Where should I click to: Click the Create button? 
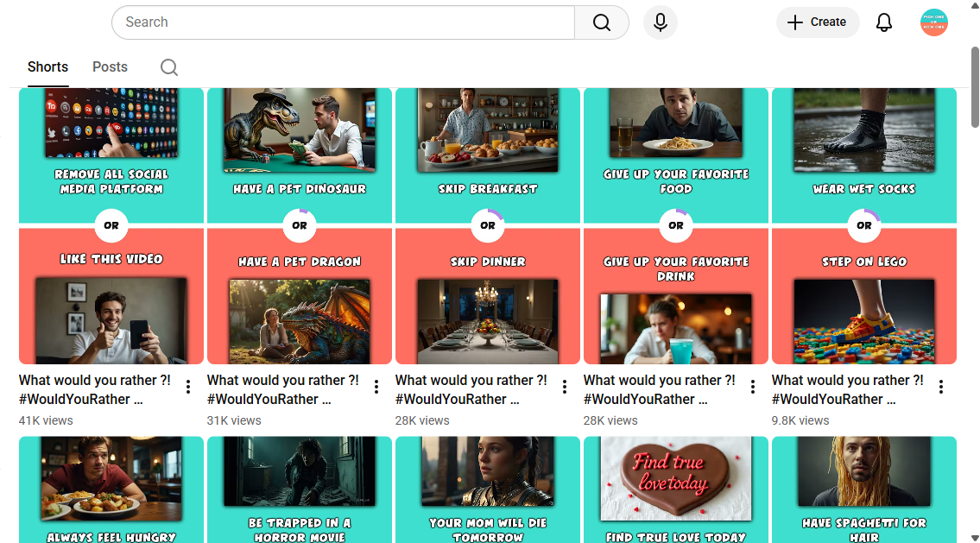click(818, 22)
